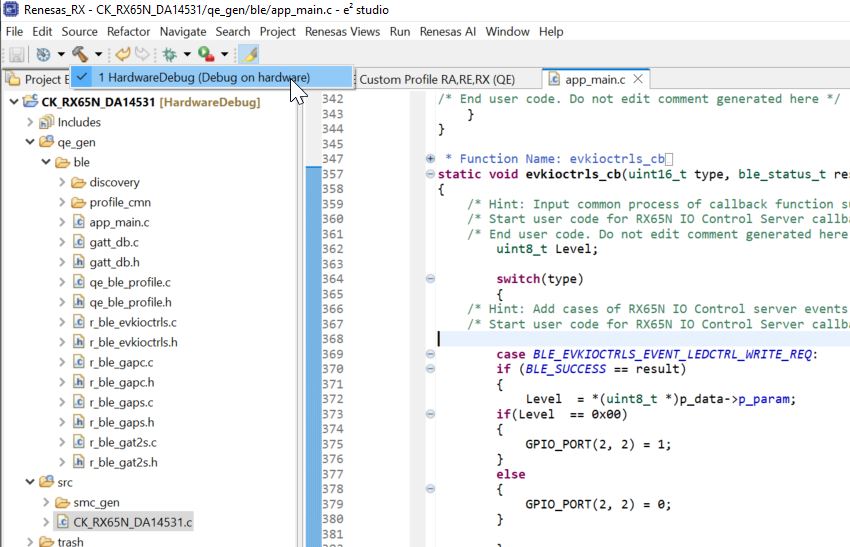Collapse fold marker at else block line 378
The image size is (850, 547).
click(x=430, y=488)
